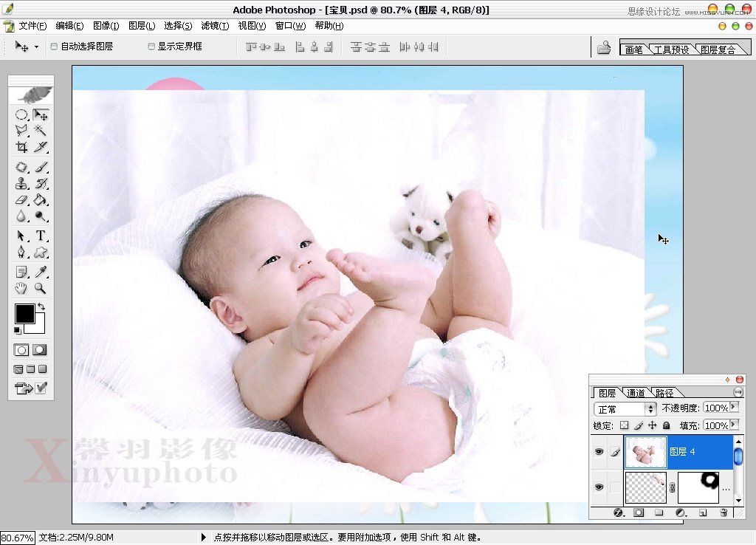This screenshot has width=756, height=545.
Task: Open status bar info arrow
Action: coord(204,537)
